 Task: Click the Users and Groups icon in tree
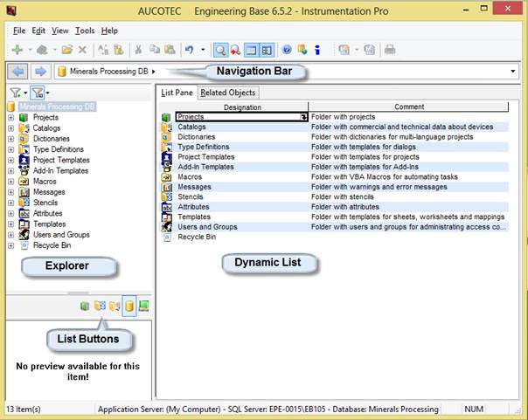pos(24,235)
